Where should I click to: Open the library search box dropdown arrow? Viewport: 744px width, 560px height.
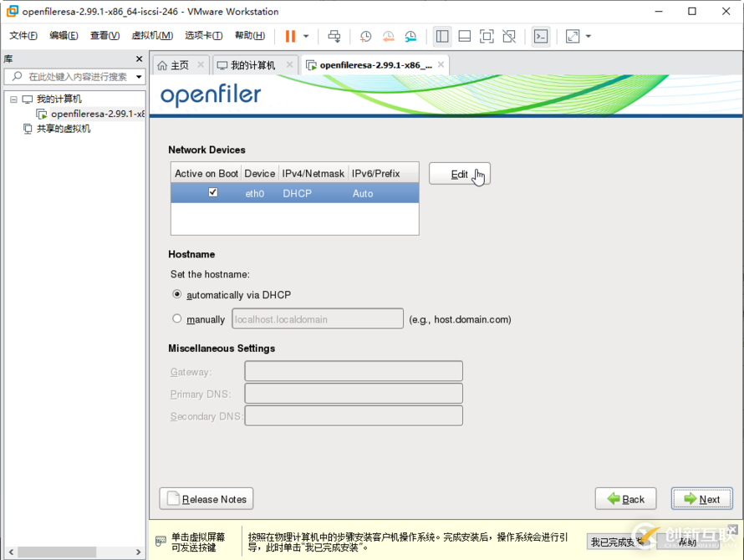click(139, 76)
